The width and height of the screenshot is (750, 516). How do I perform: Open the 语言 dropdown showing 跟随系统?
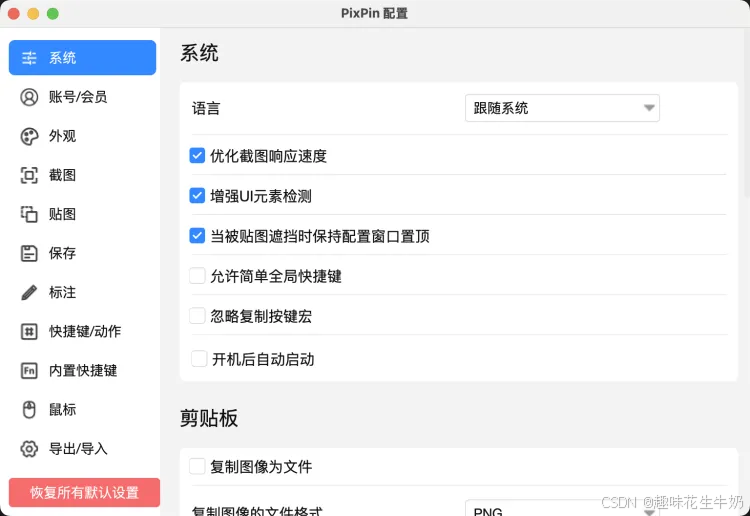(562, 108)
